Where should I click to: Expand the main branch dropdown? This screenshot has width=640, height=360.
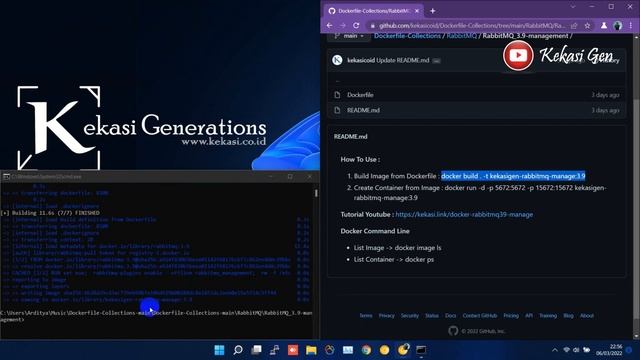[x=349, y=36]
